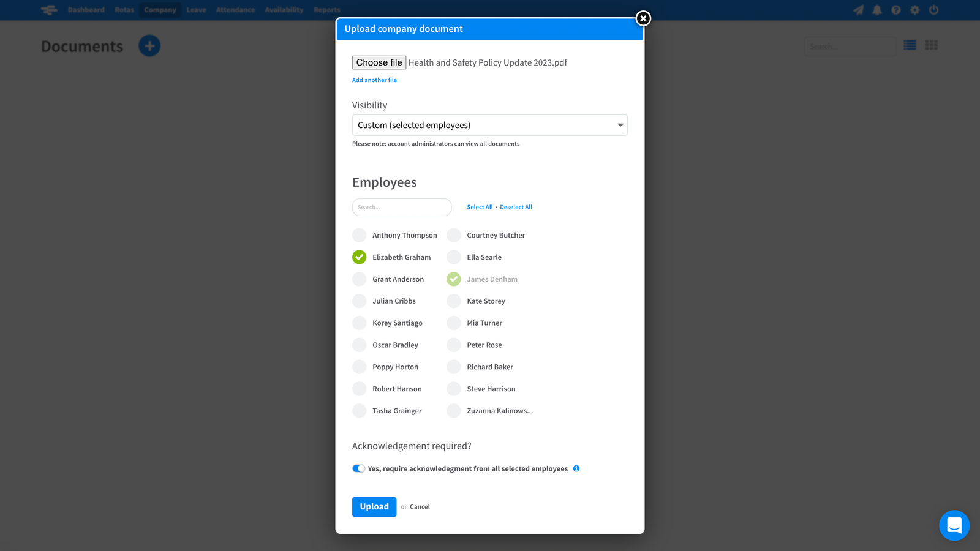This screenshot has height=551, width=980.
Task: Switch documents view to grid layout
Action: [930, 45]
